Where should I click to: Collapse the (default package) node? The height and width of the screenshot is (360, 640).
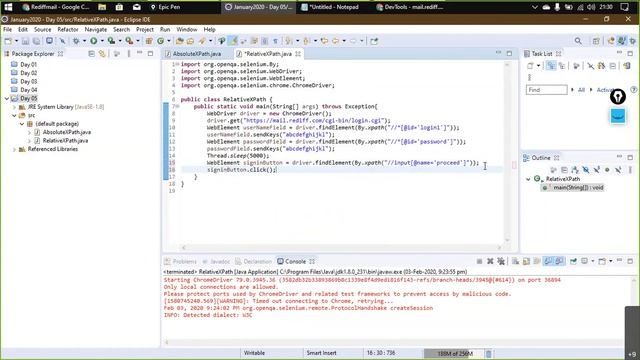(x=22, y=124)
